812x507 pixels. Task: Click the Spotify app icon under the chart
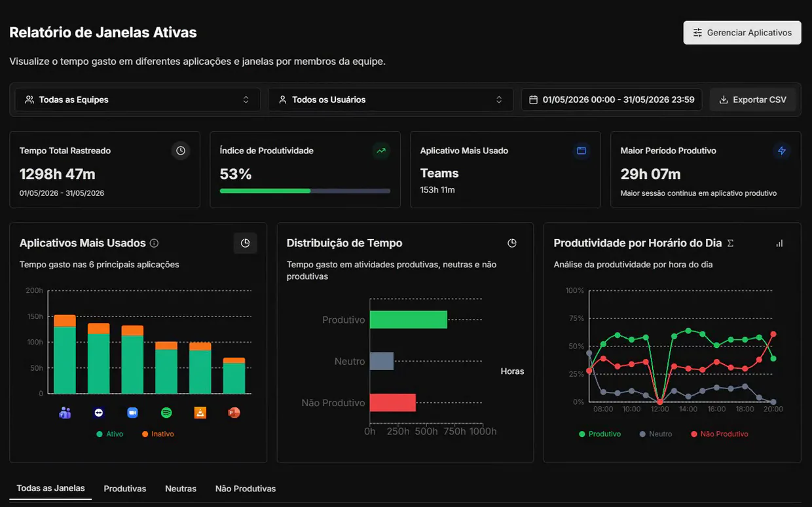tap(166, 413)
